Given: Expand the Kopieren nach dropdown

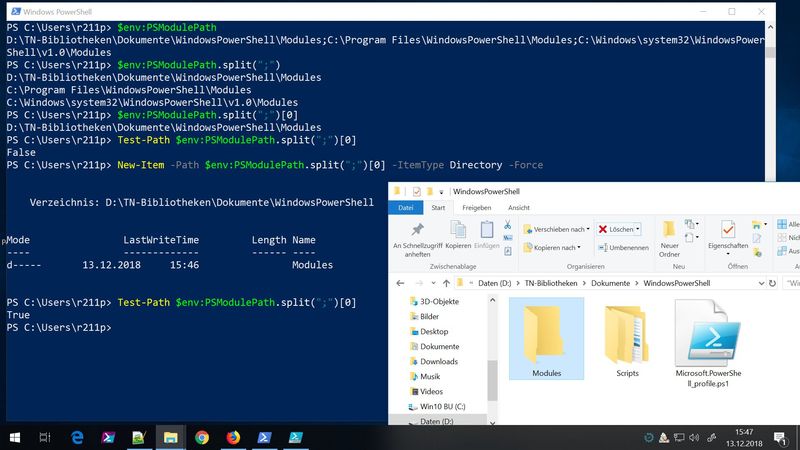Looking at the screenshot, I should coord(577,247).
